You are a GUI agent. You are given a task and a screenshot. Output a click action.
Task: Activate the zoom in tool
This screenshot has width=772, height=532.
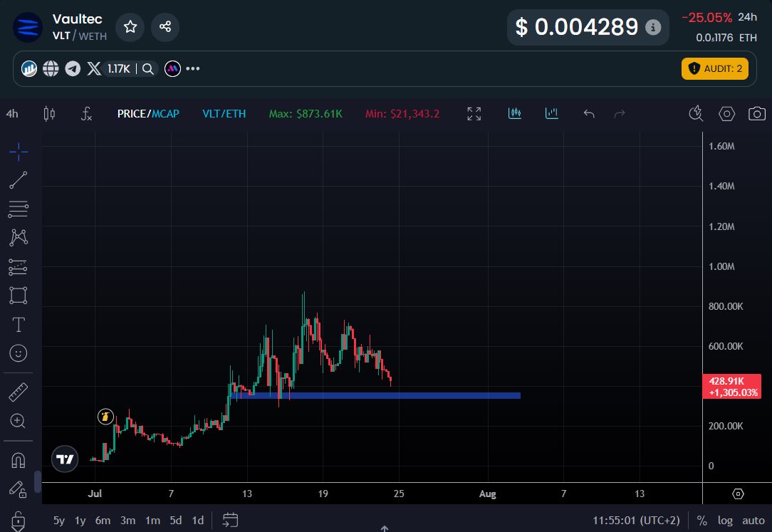pyautogui.click(x=19, y=421)
